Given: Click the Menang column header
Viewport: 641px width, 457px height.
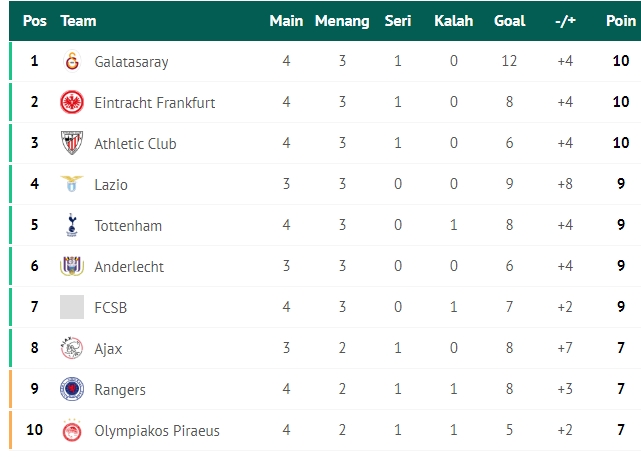Looking at the screenshot, I should click(342, 21).
